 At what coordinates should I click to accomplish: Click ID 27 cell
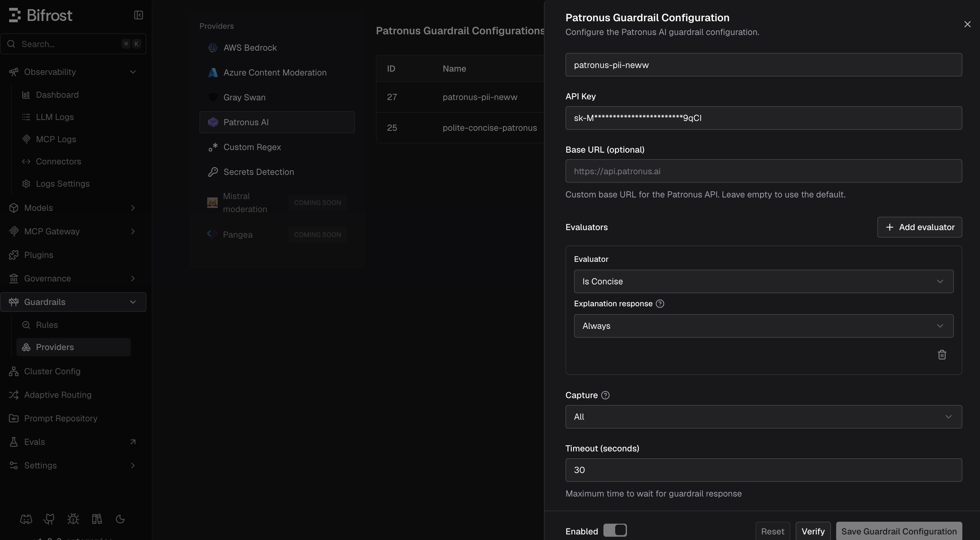pos(392,97)
